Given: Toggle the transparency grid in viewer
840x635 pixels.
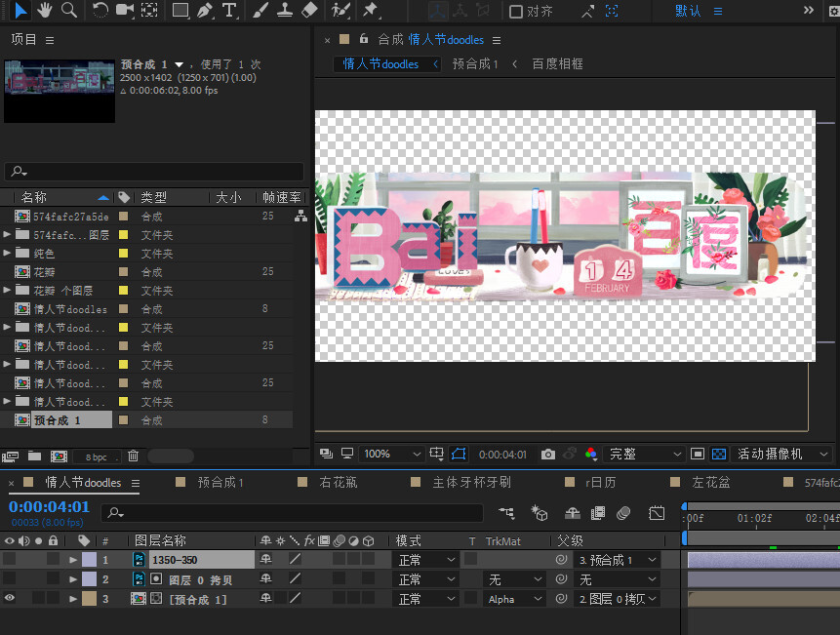Looking at the screenshot, I should (x=719, y=455).
